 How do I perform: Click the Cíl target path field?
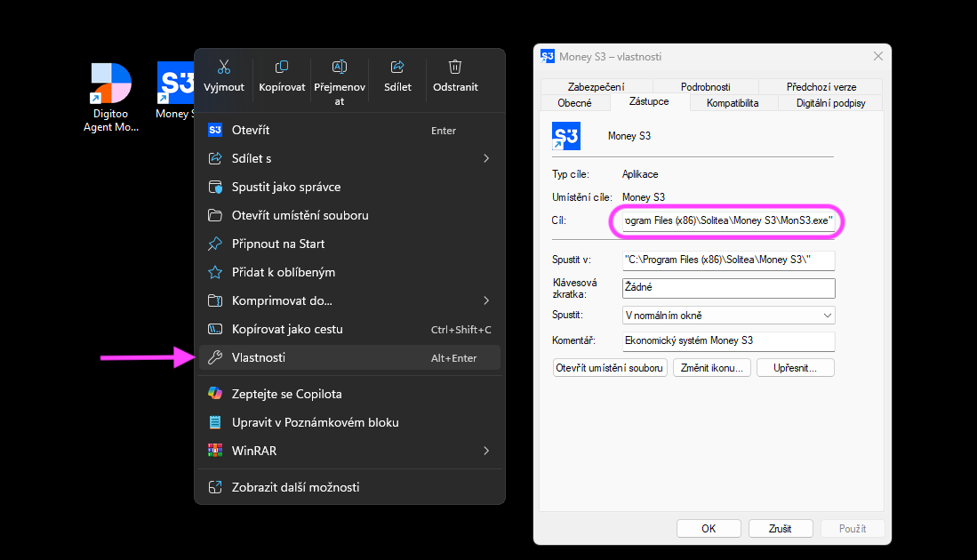tap(728, 220)
